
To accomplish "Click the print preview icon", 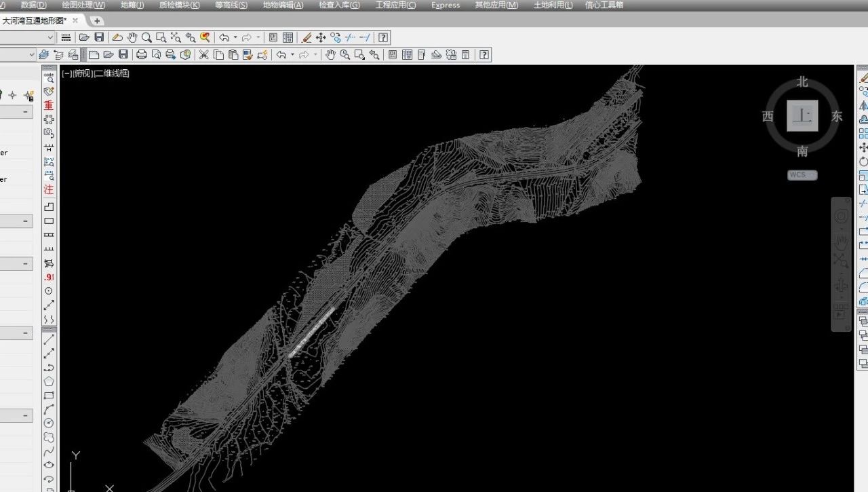I will tap(156, 54).
